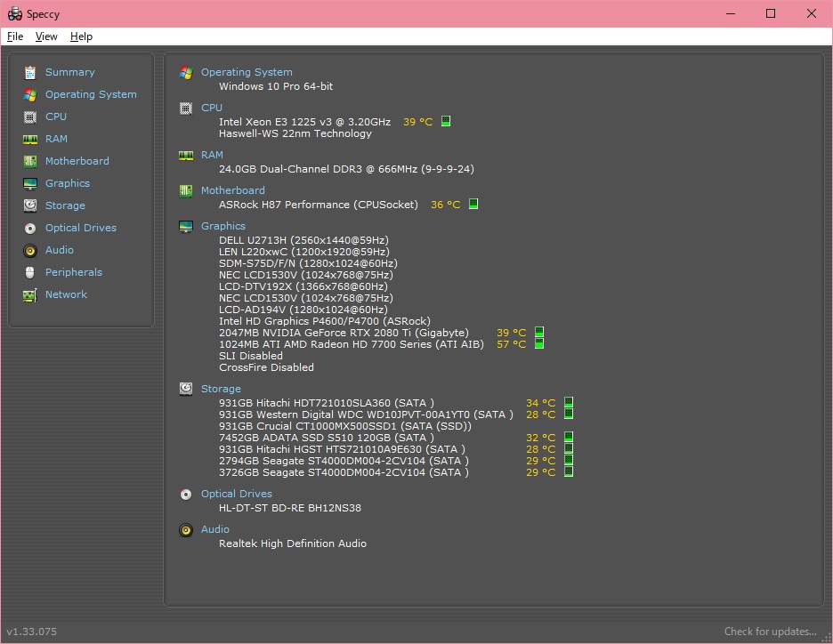833x644 pixels.
Task: Click the Speccy app icon in title bar
Action: pyautogui.click(x=15, y=14)
